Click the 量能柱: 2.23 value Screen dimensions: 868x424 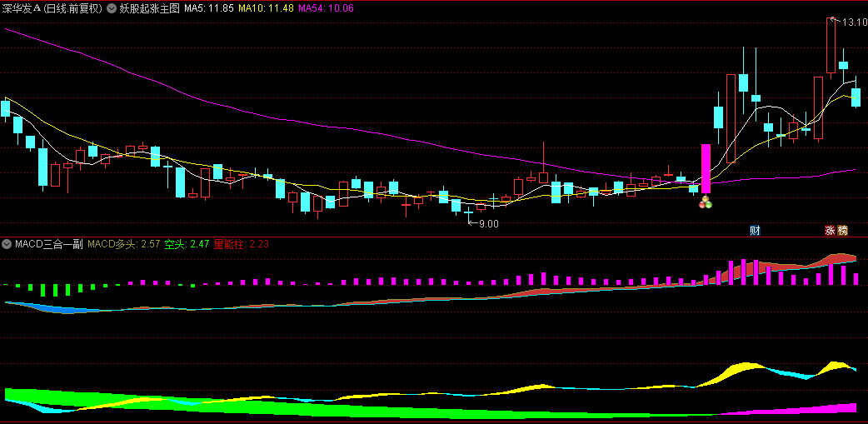(241, 244)
